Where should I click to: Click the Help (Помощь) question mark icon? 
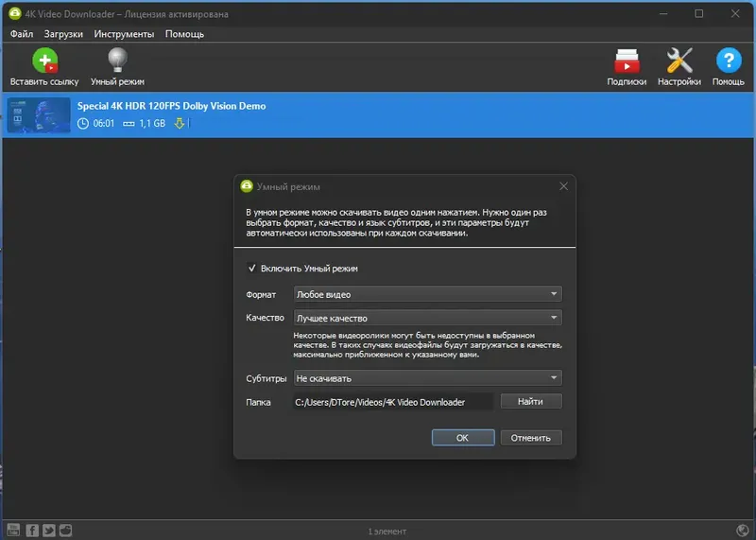coord(728,61)
